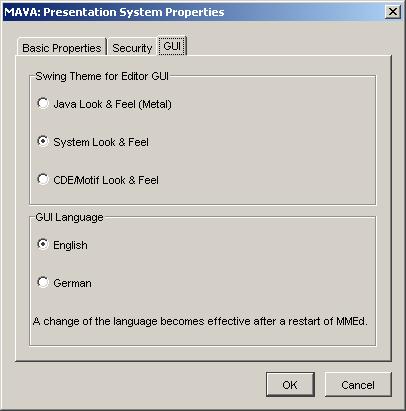Open the Security tab
The width and height of the screenshot is (406, 411).
132,47
